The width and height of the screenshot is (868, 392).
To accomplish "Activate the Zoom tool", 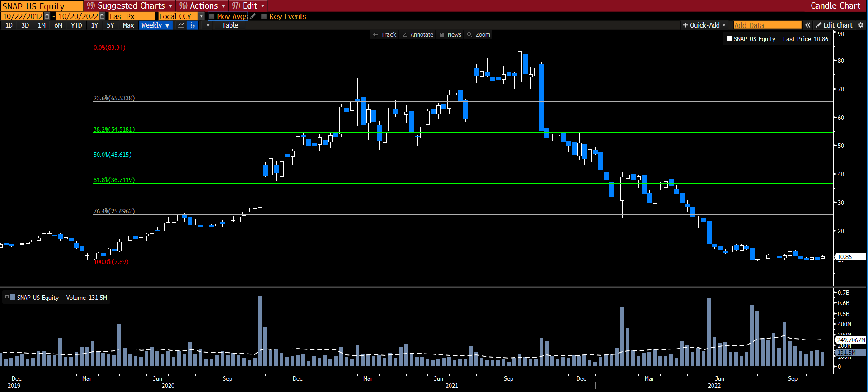I will point(479,35).
